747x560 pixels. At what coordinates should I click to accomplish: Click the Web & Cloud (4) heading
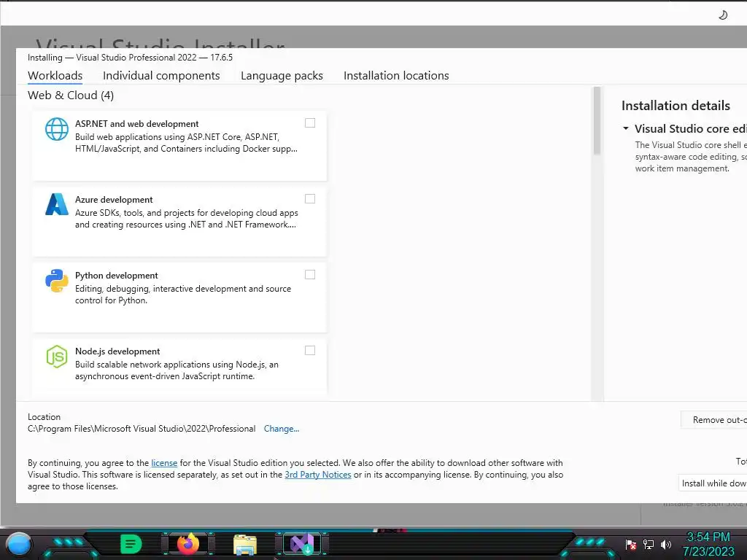pyautogui.click(x=71, y=96)
